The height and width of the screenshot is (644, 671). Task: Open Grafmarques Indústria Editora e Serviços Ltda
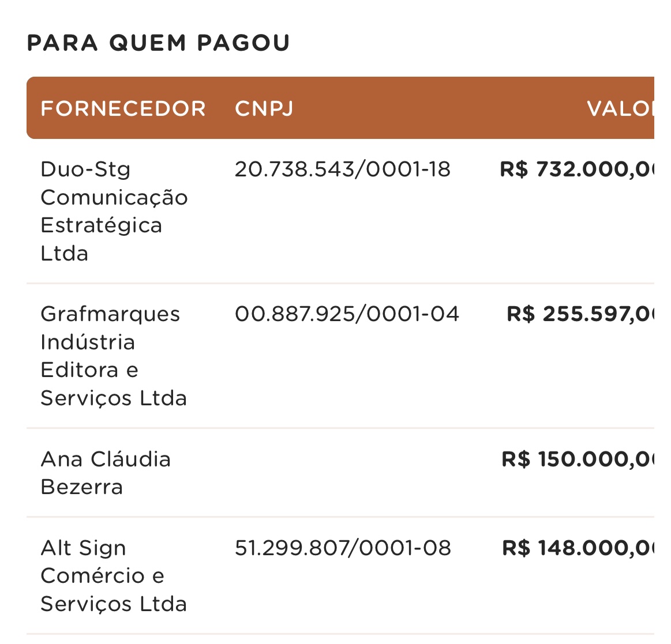tap(114, 356)
